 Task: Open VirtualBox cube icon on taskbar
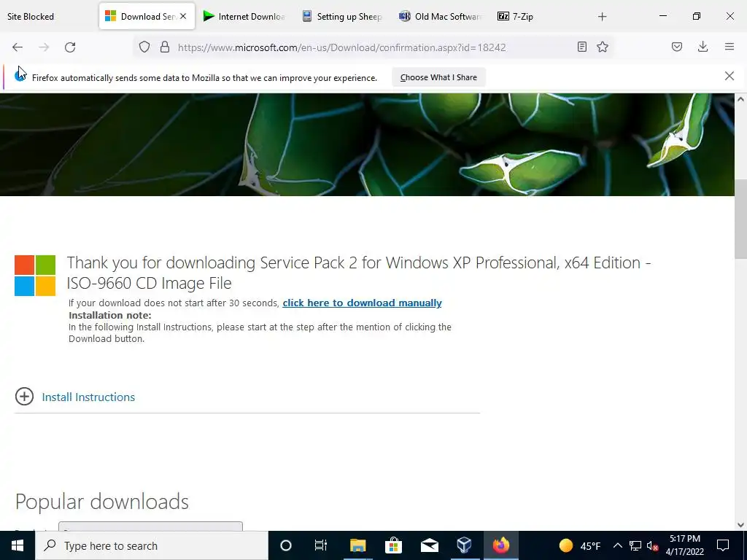pos(465,545)
